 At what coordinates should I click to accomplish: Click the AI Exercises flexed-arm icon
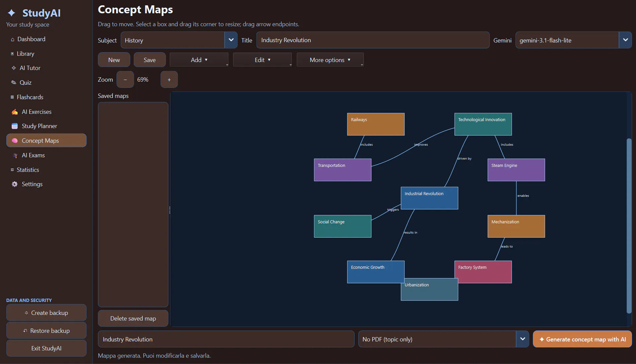point(15,112)
